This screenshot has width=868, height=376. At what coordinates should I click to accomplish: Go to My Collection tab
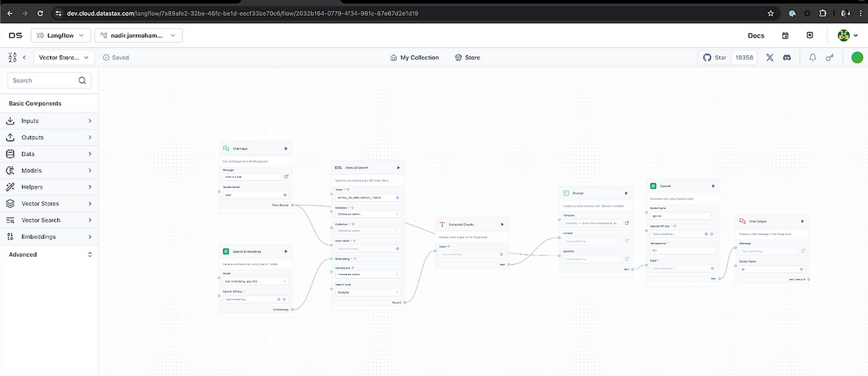pyautogui.click(x=414, y=57)
